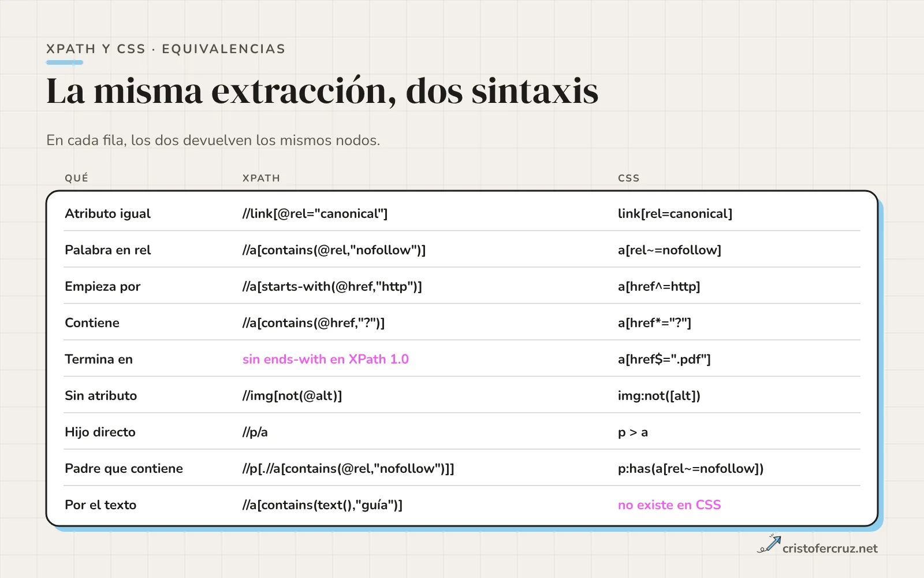Viewport: 924px width, 578px height.
Task: Click the XPath //img[not(@alt)] cell
Action: pos(292,396)
